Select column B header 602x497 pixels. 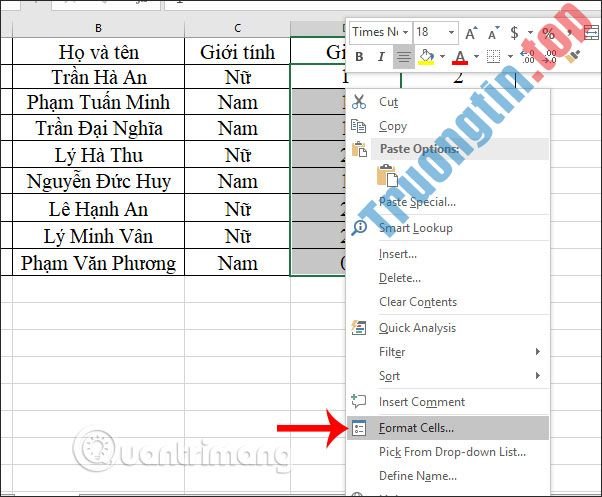tap(98, 28)
